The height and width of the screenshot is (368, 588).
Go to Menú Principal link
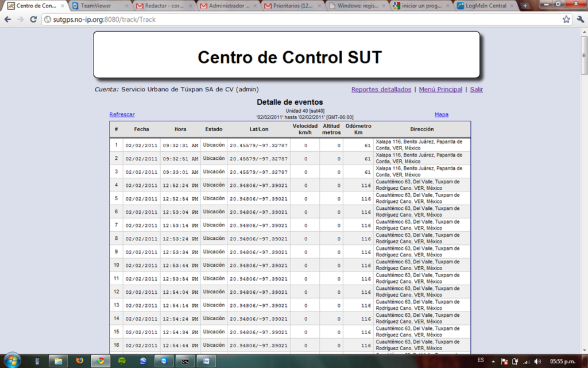coord(440,89)
